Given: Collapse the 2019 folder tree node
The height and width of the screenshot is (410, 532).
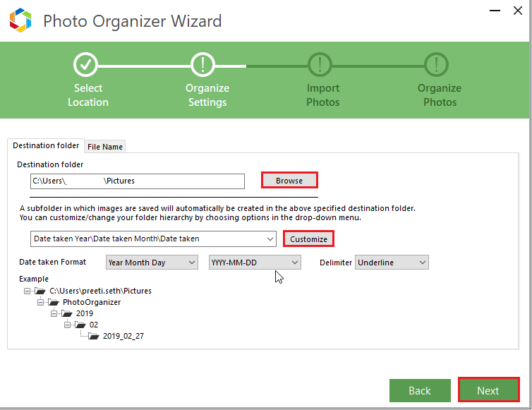Looking at the screenshot, I should [x=54, y=313].
